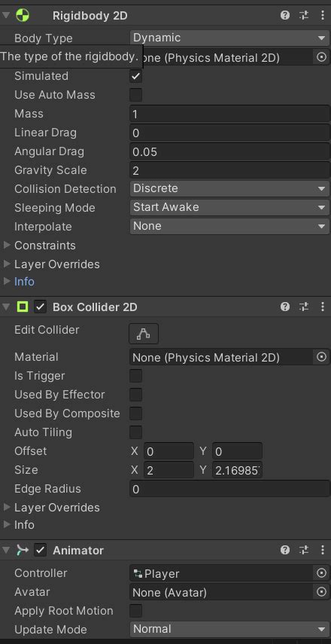
Task: Open object picker for Avatar field
Action: pos(321,592)
